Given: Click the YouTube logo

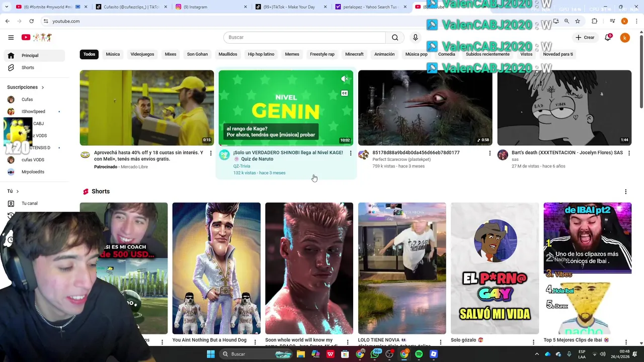Looking at the screenshot, I should [x=37, y=37].
